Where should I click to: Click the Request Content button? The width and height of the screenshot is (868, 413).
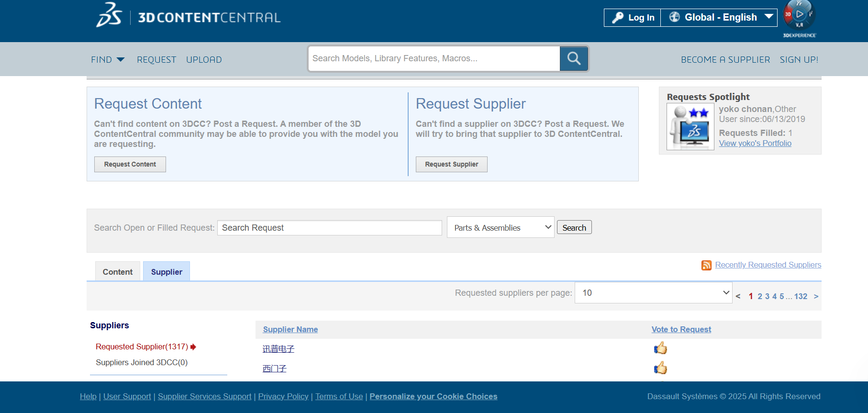[x=130, y=164]
